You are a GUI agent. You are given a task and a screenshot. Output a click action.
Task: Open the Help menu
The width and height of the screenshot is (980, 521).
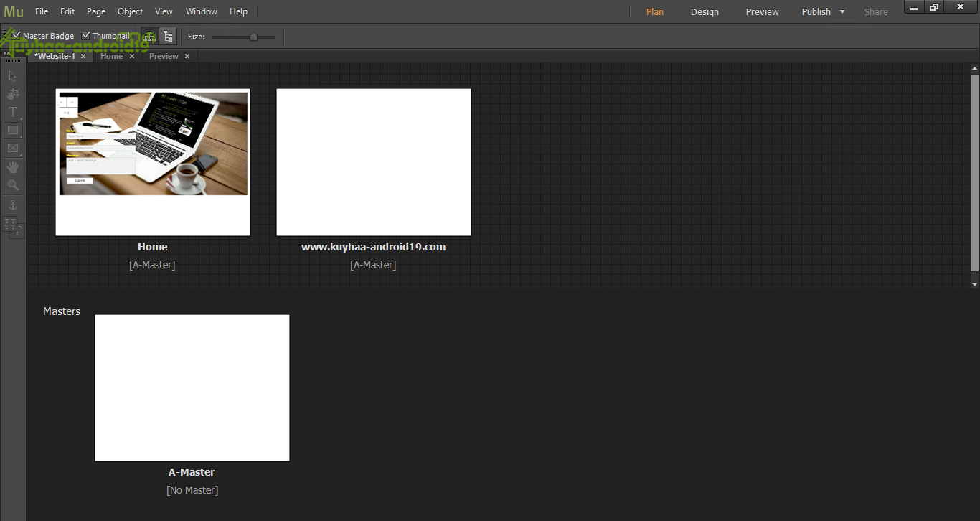[238, 11]
